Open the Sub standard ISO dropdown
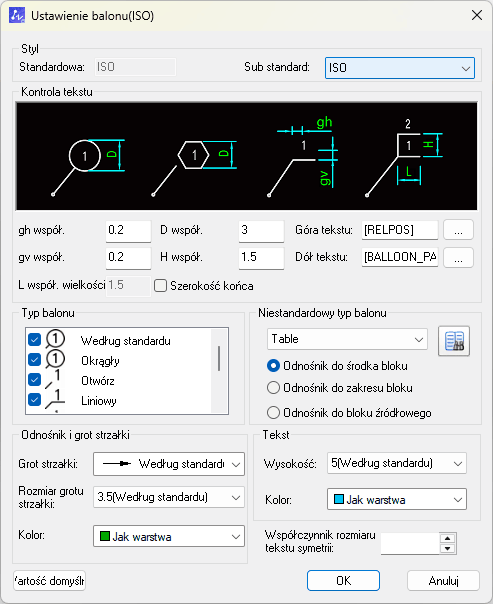This screenshot has width=493, height=604. click(400, 68)
